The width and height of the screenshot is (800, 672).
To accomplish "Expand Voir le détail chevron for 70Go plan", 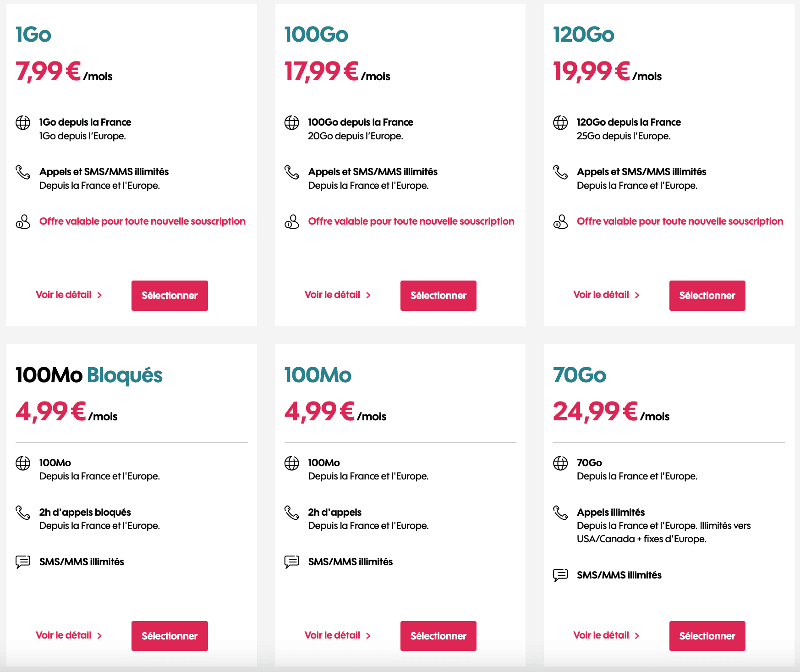I will (x=637, y=636).
